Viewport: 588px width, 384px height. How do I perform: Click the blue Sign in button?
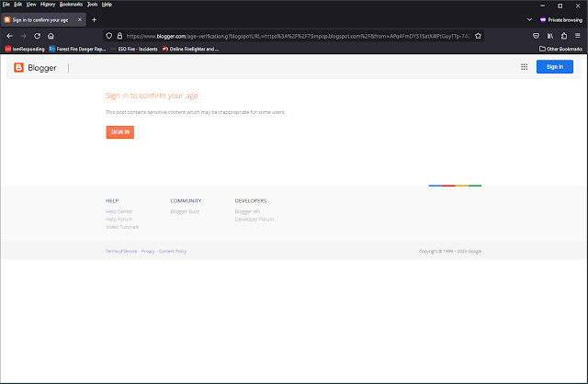(x=555, y=67)
